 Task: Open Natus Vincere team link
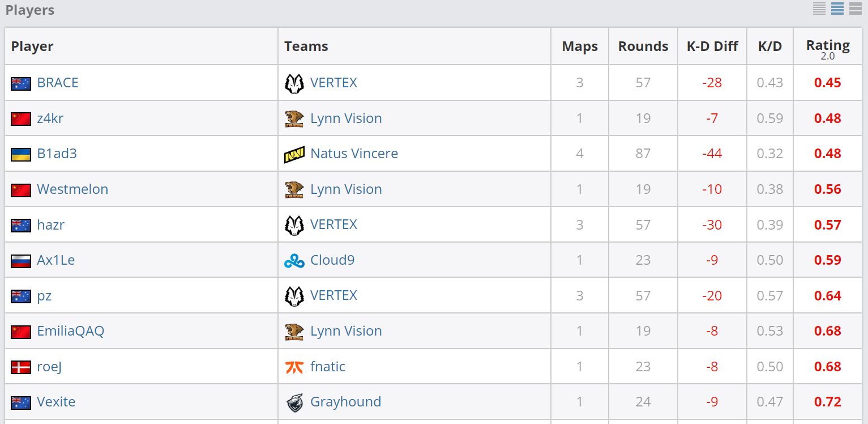coord(354,154)
